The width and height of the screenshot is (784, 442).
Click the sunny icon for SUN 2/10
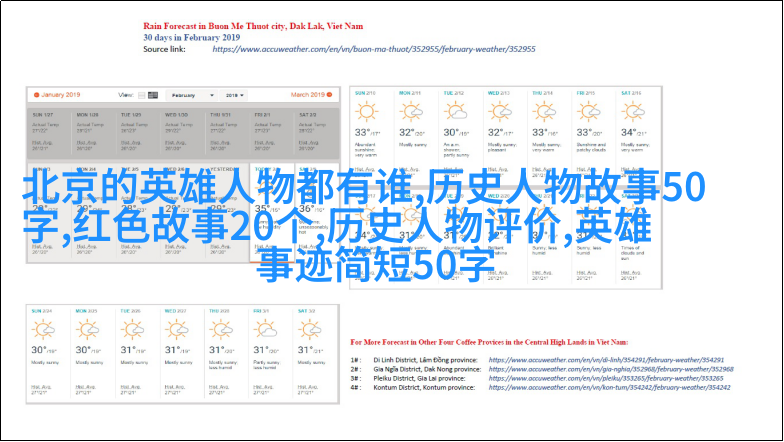[x=366, y=112]
